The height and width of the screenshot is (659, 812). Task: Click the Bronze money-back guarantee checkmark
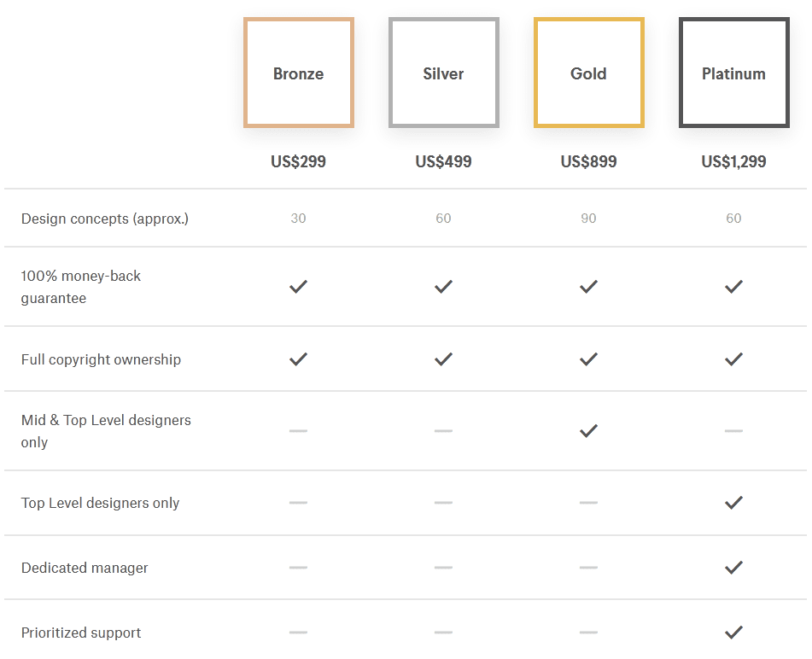click(x=298, y=287)
